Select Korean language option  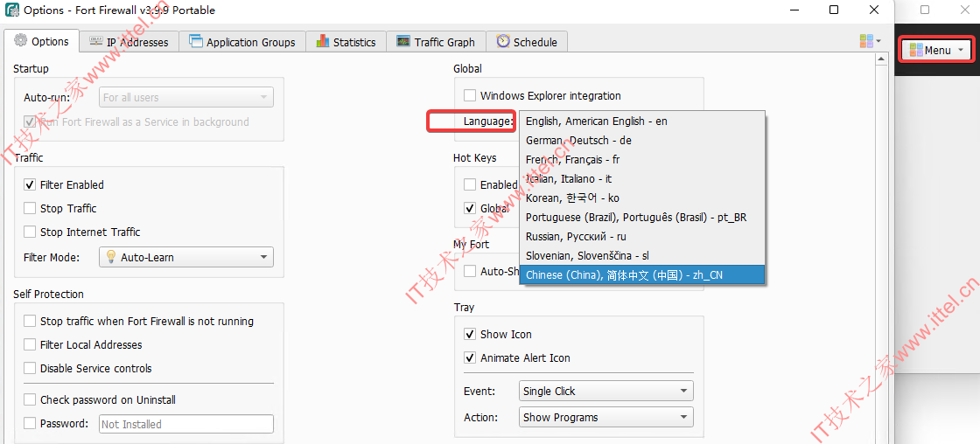642,198
